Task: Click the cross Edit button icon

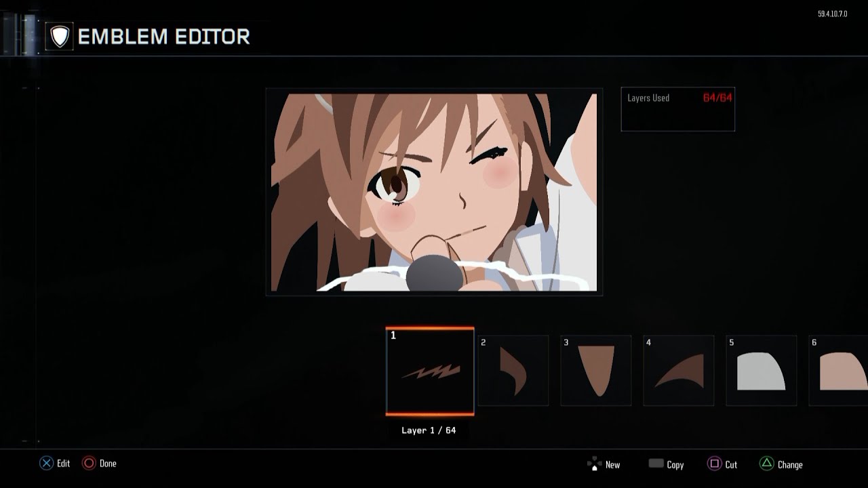Action: 46,464
